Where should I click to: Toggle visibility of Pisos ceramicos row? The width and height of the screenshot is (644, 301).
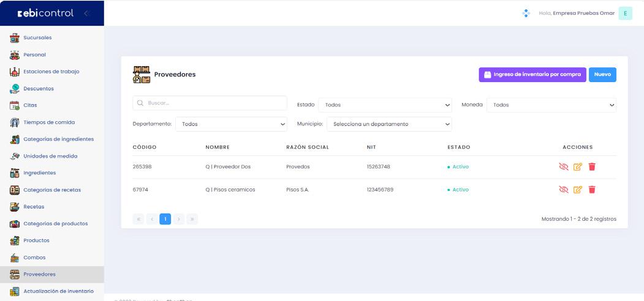pos(564,190)
